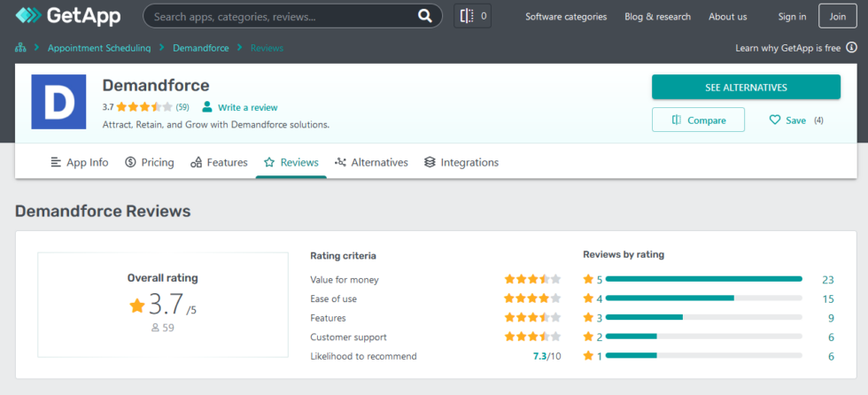Screen dimensions: 868x395
Task: Click the GetApp logo
Action: click(x=67, y=16)
